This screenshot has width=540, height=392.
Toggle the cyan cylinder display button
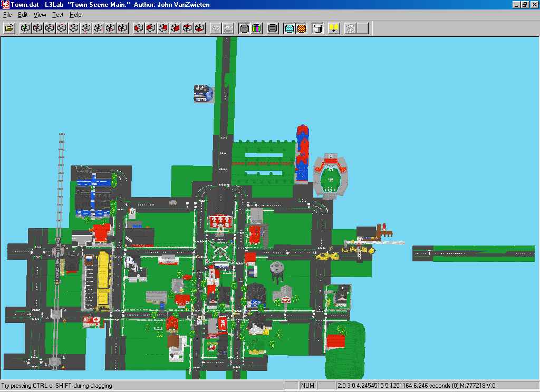tap(289, 28)
